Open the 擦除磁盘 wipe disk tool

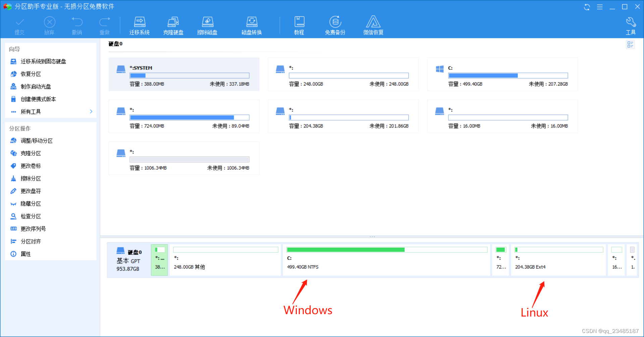207,26
